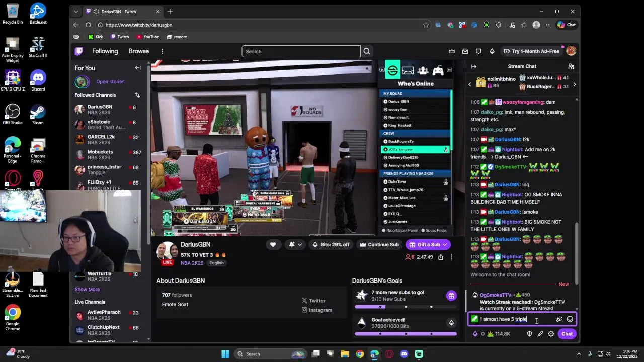Mute the DariusGBN browser tab audio

[96, 12]
